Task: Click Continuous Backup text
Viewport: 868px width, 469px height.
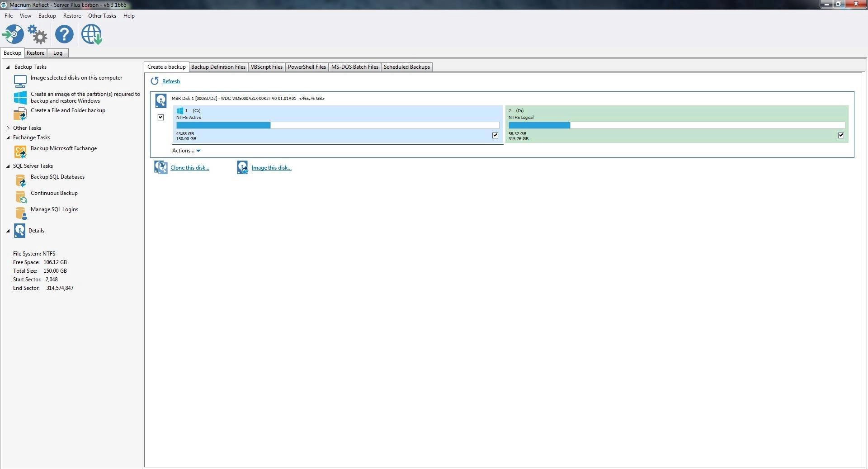Action: 54,193
